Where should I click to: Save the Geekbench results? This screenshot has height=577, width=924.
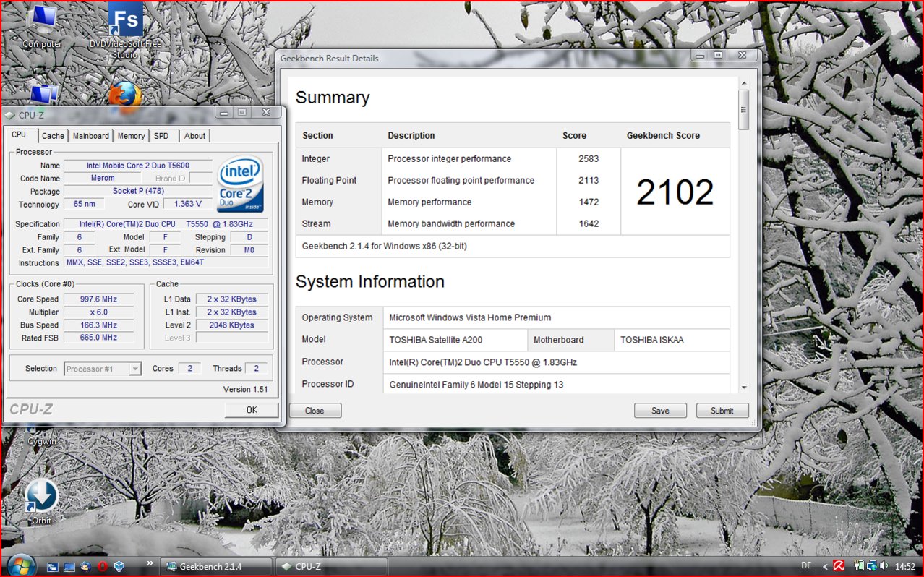pyautogui.click(x=659, y=411)
